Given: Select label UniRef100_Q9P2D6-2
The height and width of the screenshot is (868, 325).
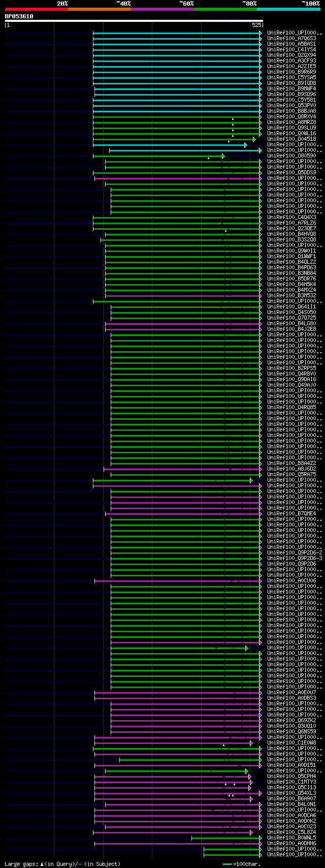Looking at the screenshot, I should coord(295,552).
